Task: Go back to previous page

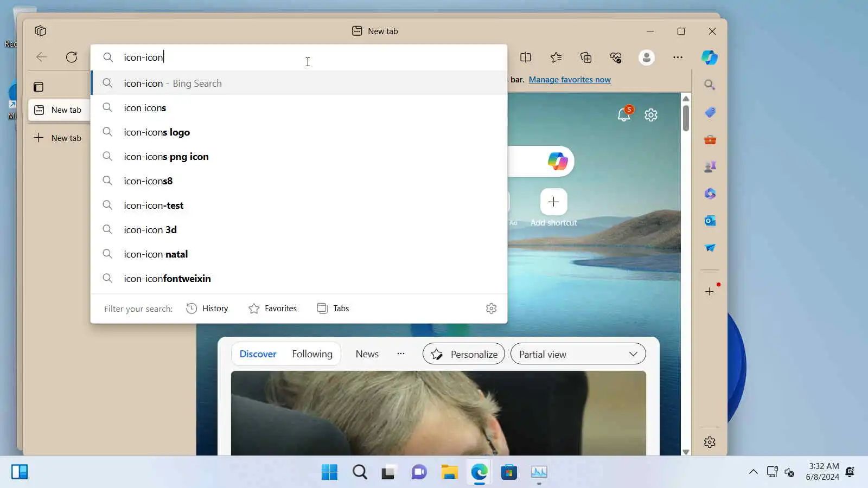Action: click(x=42, y=57)
